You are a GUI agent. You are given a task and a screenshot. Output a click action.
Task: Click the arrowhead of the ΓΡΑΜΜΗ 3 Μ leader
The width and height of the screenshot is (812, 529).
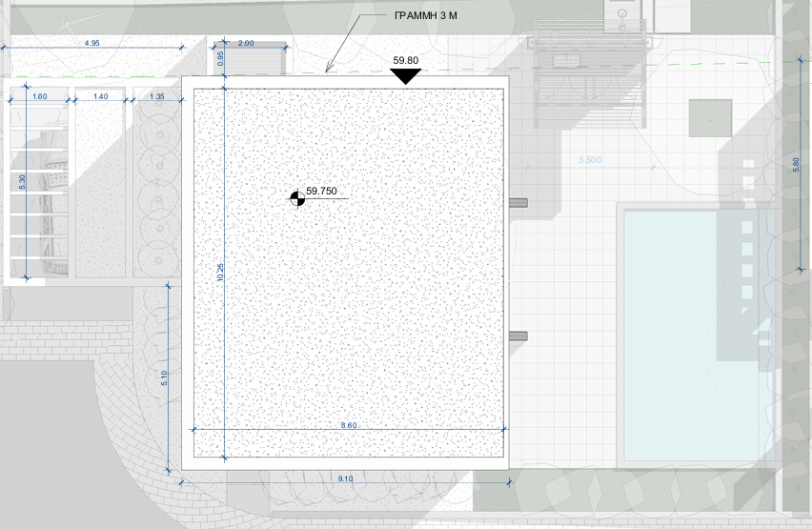329,71
